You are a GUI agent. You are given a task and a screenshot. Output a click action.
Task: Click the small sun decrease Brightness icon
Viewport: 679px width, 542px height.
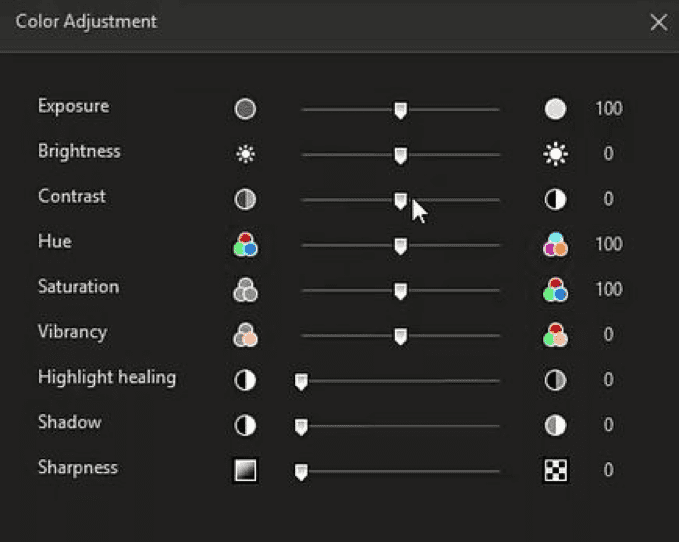coord(246,154)
